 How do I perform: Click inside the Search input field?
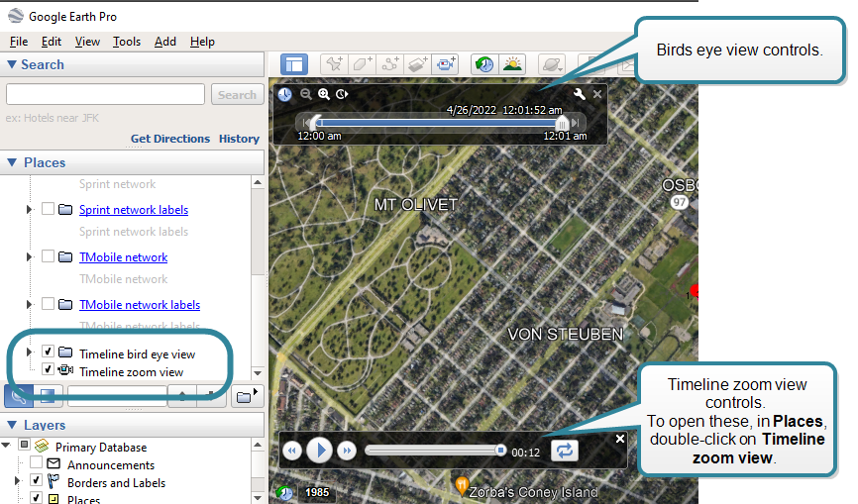click(106, 94)
